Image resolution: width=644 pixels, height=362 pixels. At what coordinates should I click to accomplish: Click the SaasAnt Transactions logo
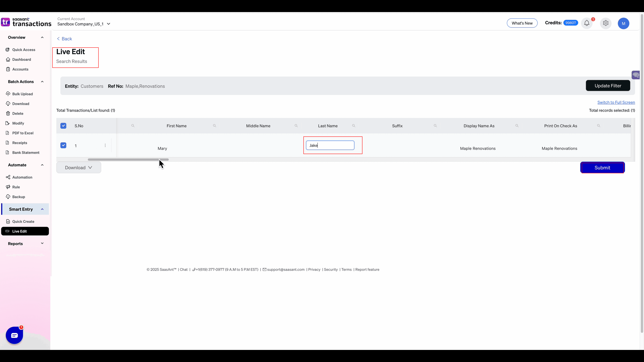(x=26, y=22)
